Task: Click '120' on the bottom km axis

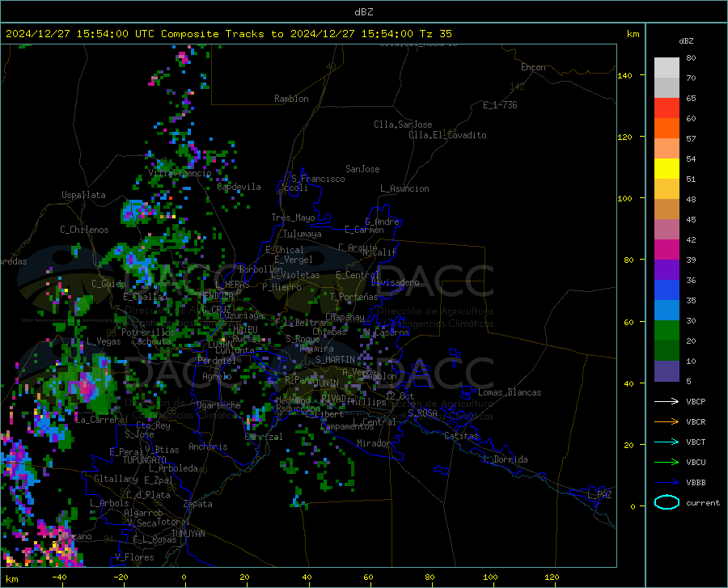Action: point(552,577)
